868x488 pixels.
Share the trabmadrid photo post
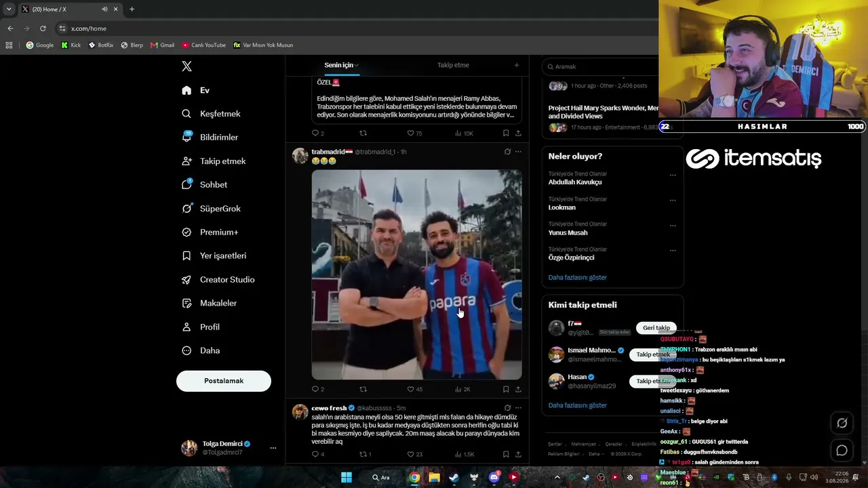tap(518, 389)
